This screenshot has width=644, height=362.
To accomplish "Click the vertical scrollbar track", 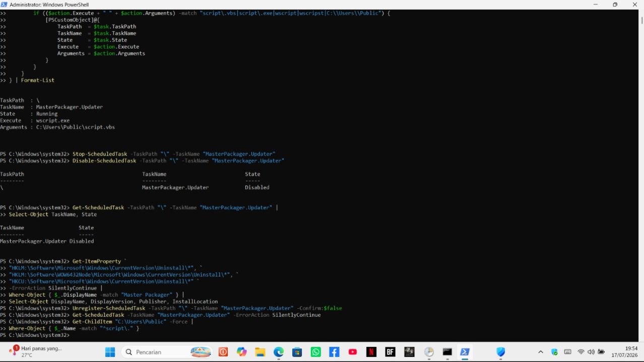I will point(641,176).
